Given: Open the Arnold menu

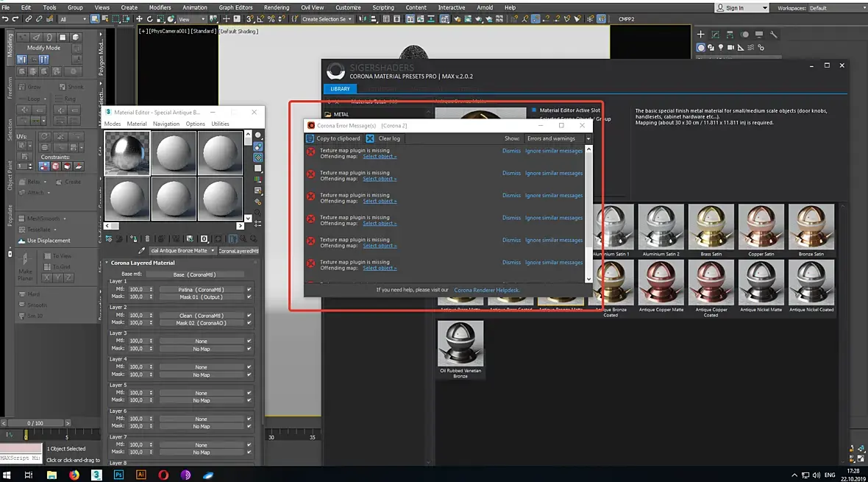Looking at the screenshot, I should 485,8.
